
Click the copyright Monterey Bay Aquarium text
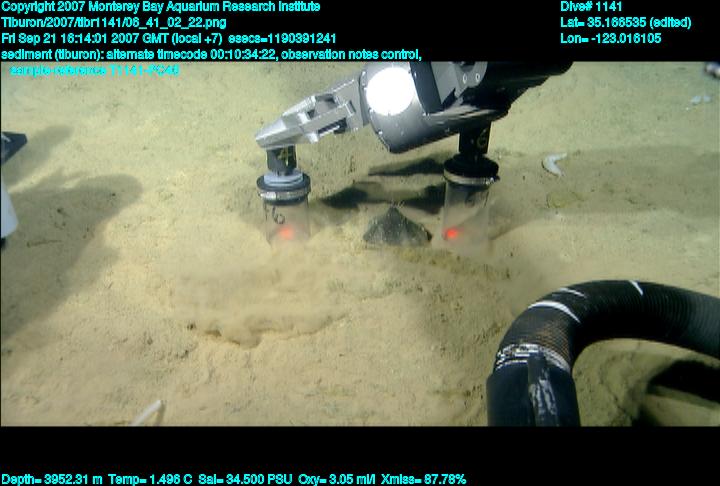pyautogui.click(x=160, y=7)
